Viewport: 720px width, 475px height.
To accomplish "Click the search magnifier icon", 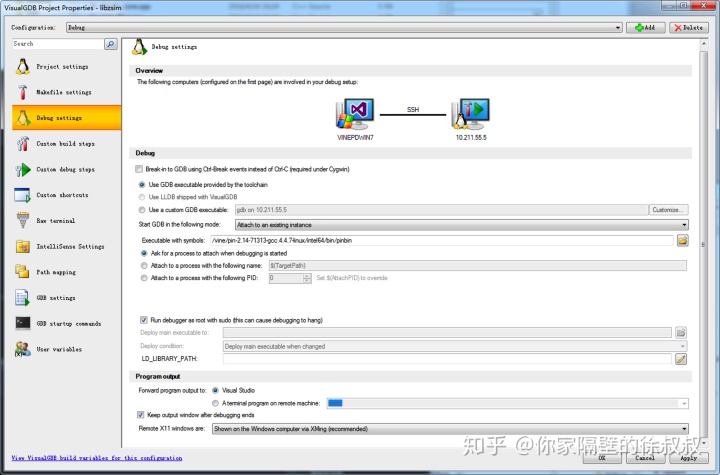I will coord(111,44).
